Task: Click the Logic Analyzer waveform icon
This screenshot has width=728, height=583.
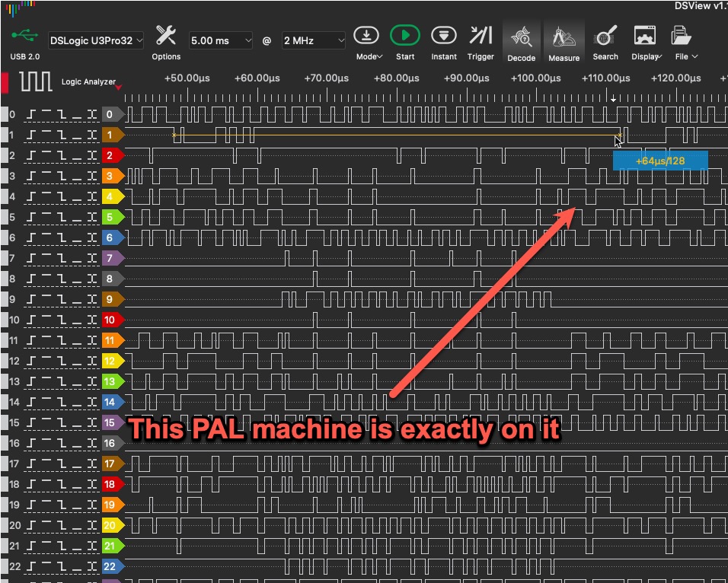Action: coord(36,81)
